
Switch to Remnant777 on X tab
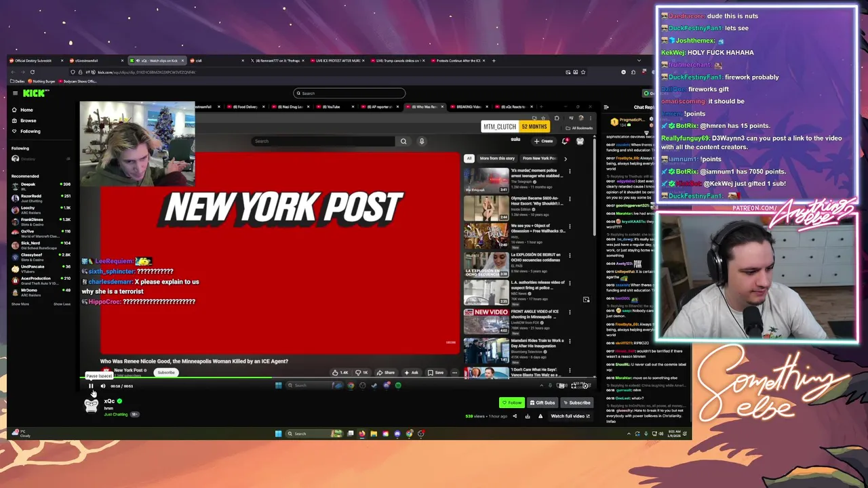click(278, 60)
